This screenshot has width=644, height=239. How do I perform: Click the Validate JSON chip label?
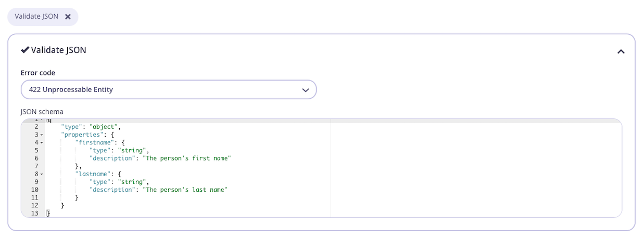click(x=36, y=17)
